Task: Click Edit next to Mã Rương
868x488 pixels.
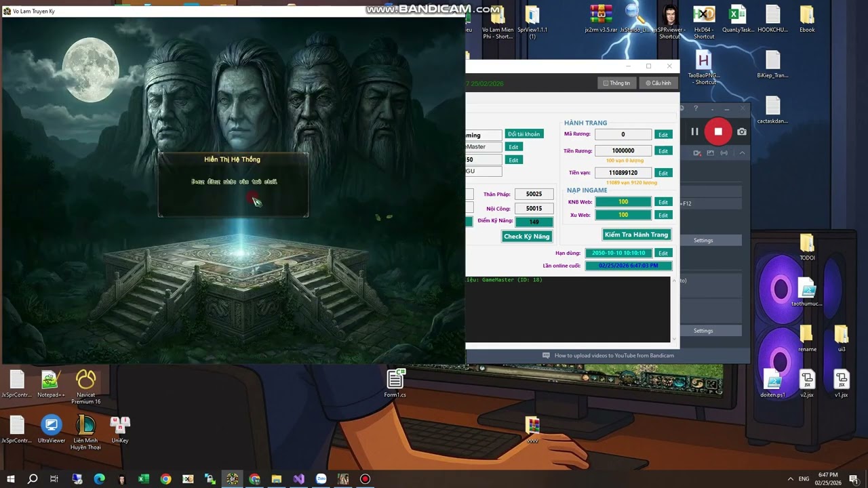Action: click(663, 135)
